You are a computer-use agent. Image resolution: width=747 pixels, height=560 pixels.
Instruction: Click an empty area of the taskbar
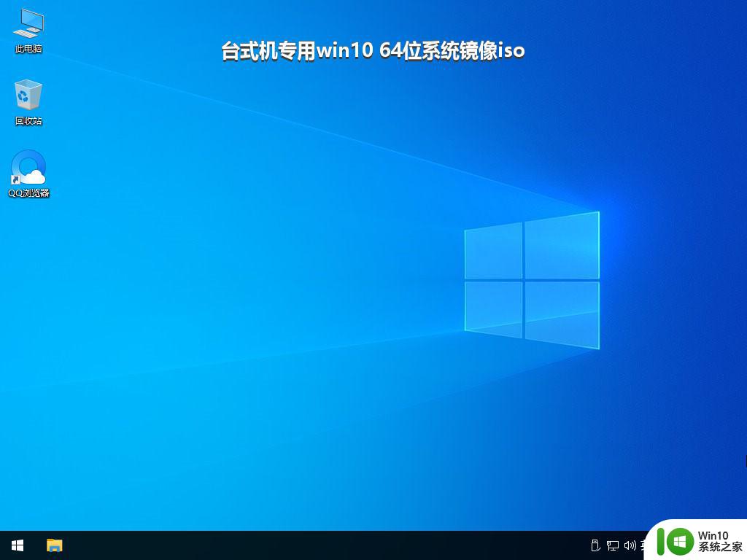click(x=328, y=545)
